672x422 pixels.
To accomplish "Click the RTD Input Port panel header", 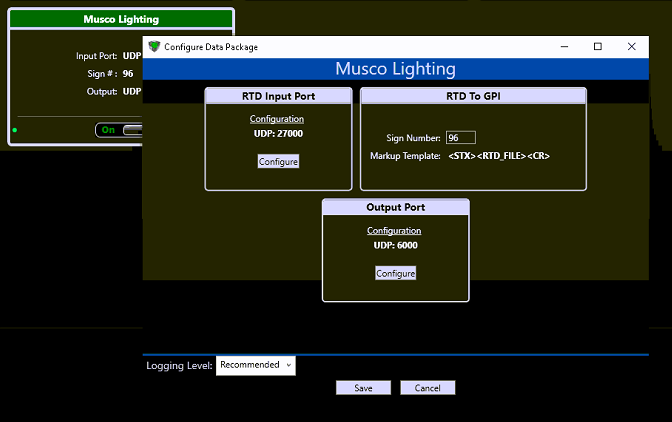I will click(x=279, y=96).
